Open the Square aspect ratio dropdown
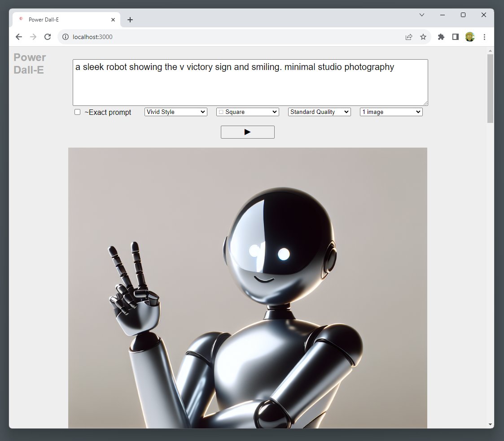Screen dimensions: 504x441 coord(247,112)
